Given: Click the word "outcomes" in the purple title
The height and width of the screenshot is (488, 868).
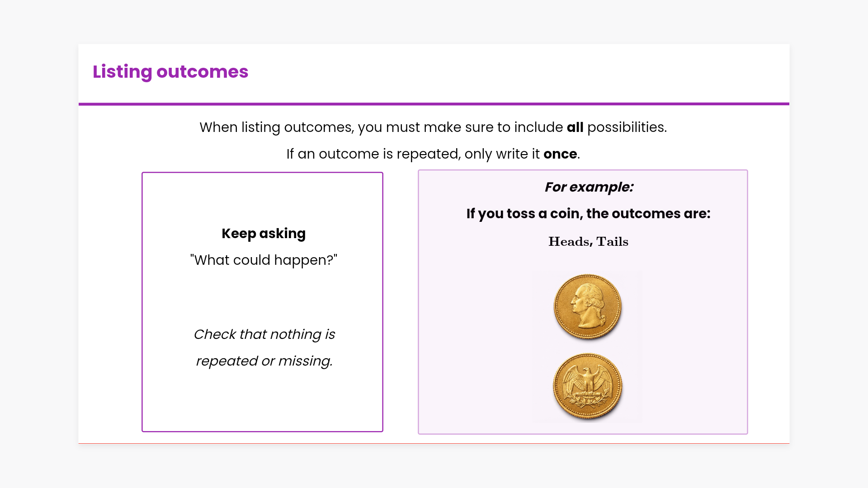Looking at the screenshot, I should 202,72.
